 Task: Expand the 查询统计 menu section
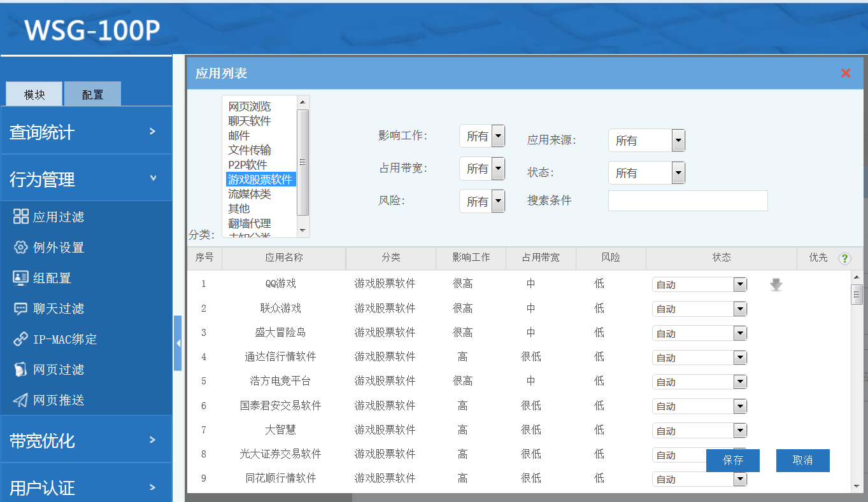pos(86,132)
